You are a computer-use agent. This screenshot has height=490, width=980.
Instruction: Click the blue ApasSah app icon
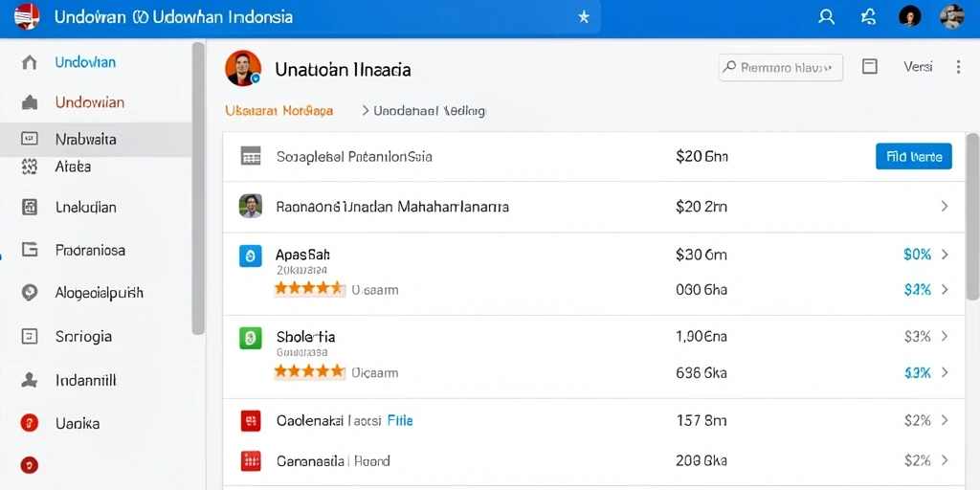tap(251, 256)
